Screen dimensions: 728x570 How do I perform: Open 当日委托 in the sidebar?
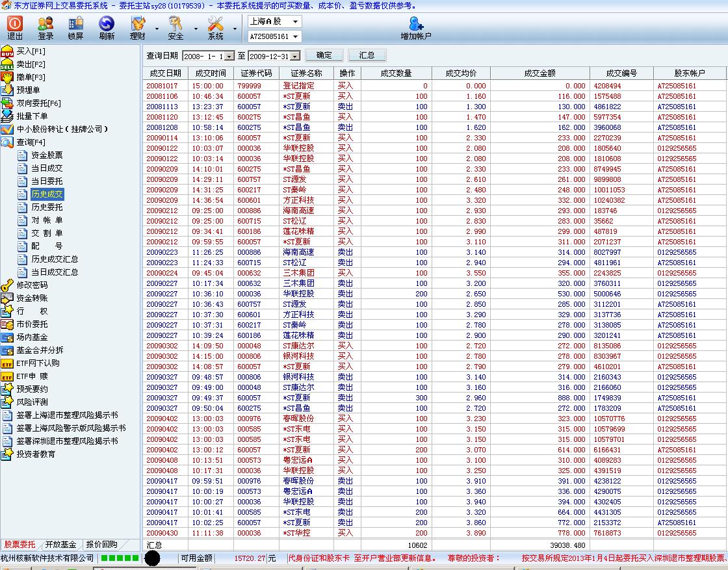point(47,181)
